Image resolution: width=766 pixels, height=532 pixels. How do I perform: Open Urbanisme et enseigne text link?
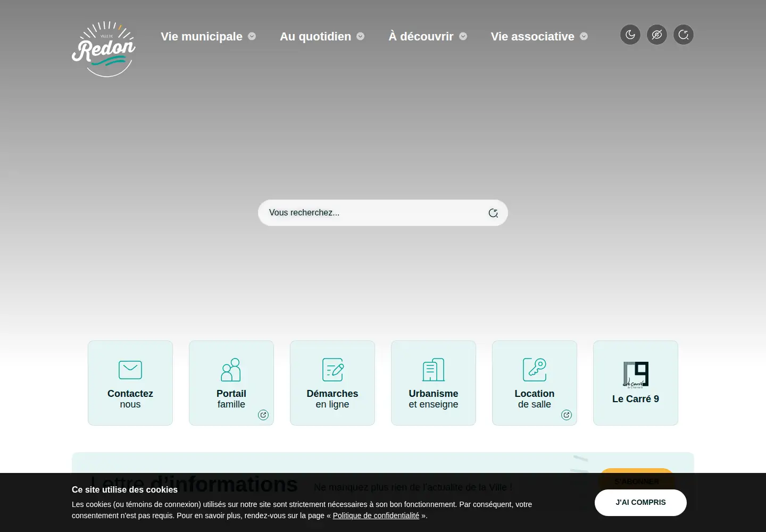[x=434, y=399]
